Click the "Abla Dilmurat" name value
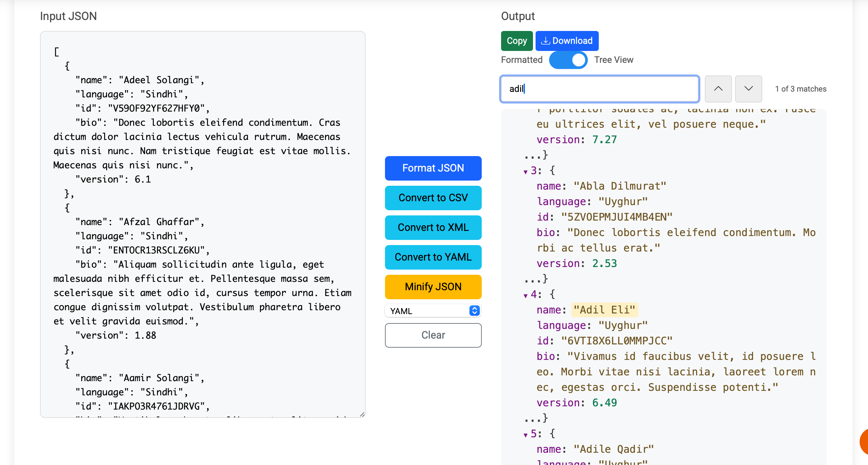Screen dimensions: 868x465 point(620,186)
